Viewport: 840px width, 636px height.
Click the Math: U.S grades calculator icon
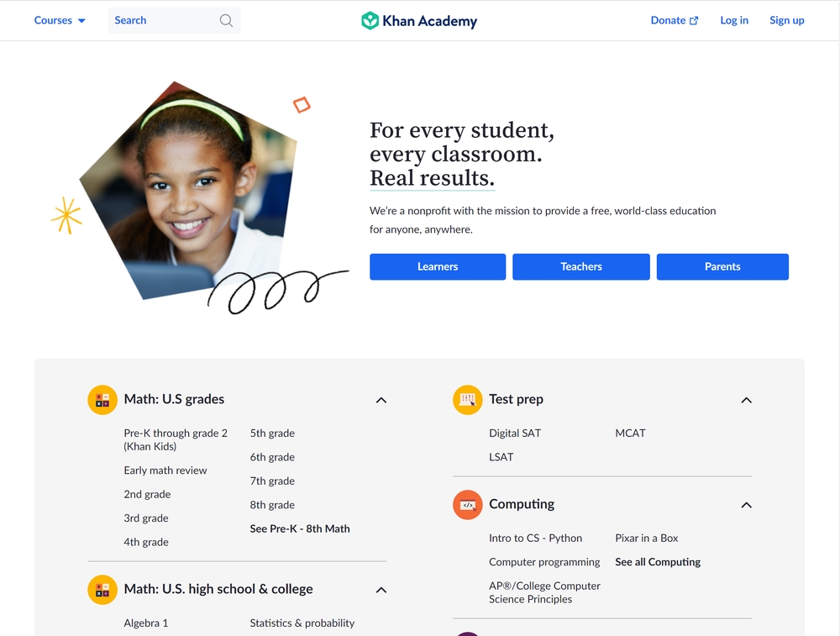102,400
